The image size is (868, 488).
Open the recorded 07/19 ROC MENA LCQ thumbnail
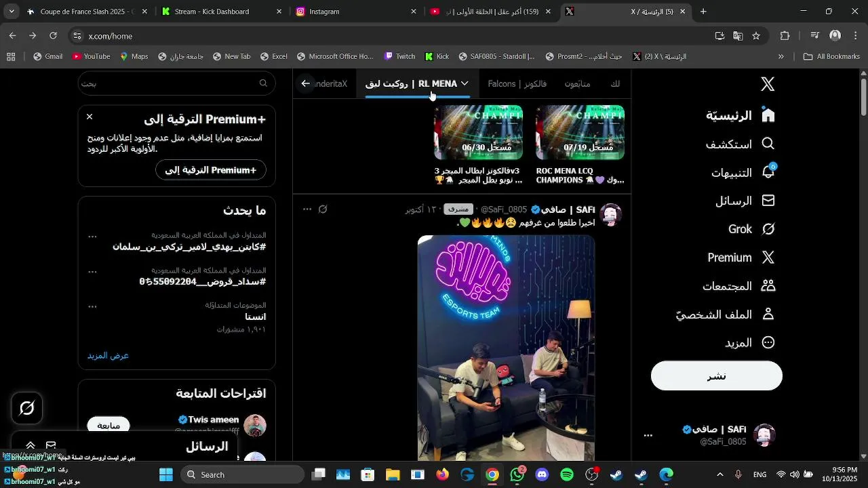pos(580,132)
